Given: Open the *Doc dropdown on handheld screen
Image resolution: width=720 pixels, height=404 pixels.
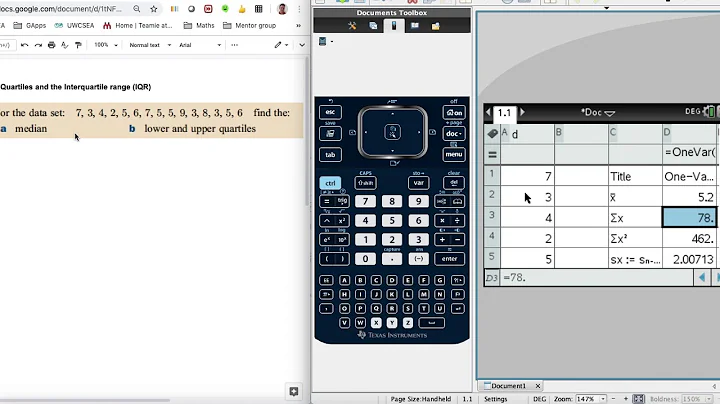Looking at the screenshot, I should (x=598, y=112).
